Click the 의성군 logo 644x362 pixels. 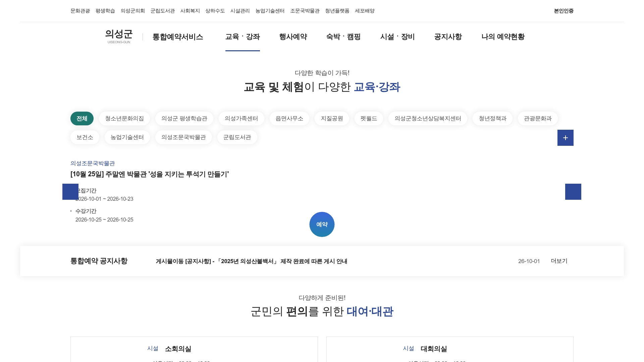[119, 37]
